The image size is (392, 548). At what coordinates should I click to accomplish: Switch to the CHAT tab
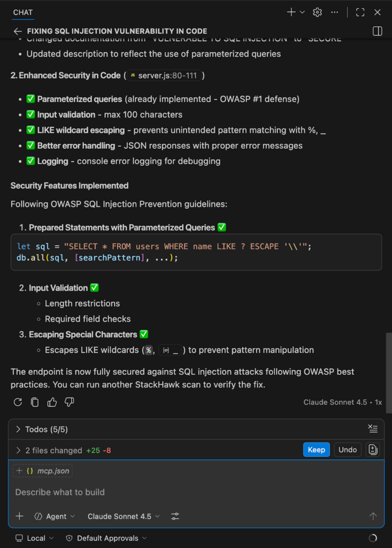pyautogui.click(x=22, y=12)
